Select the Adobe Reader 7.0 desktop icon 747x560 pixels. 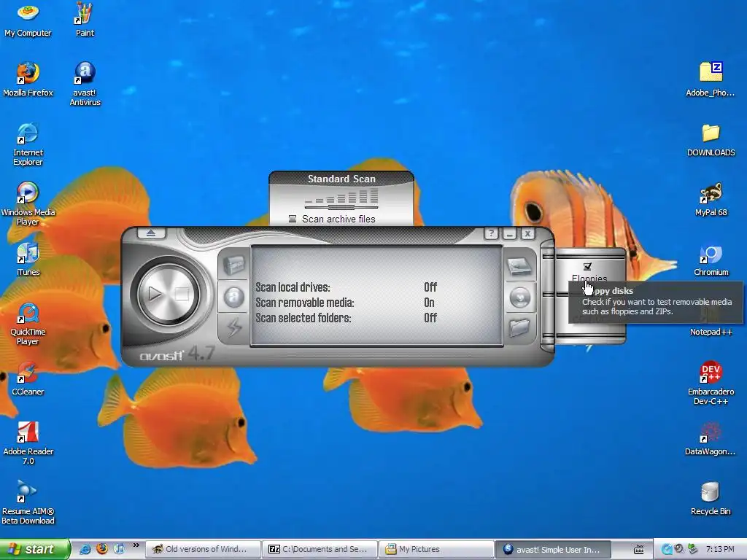coord(28,443)
